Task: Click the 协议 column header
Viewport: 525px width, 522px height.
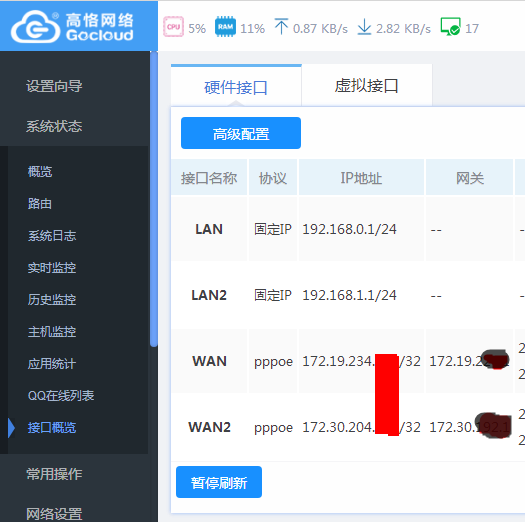Action: pos(273,178)
